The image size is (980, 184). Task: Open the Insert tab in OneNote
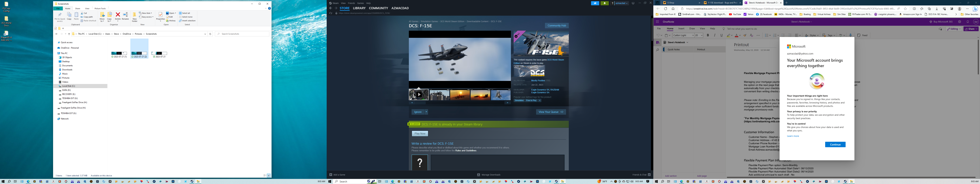pyautogui.click(x=681, y=29)
